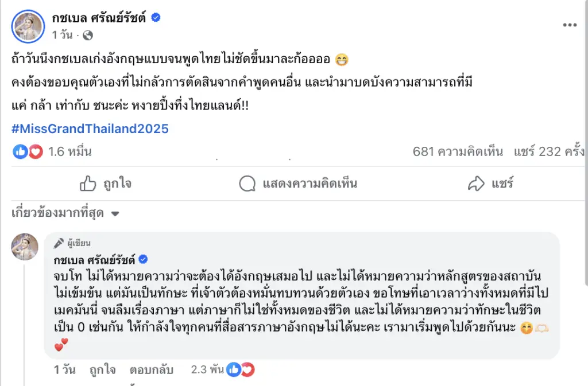Click the commenter's profile picture thumbnail

click(x=25, y=247)
